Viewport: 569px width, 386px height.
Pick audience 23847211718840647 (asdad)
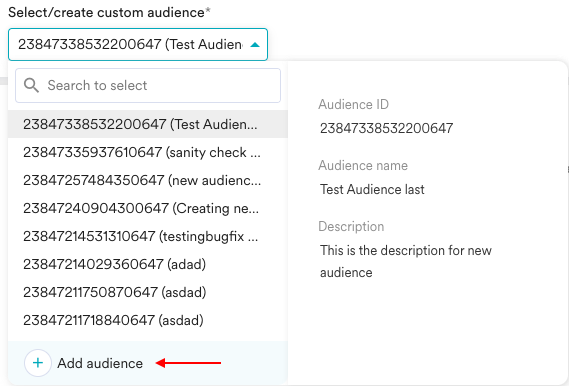click(148, 320)
